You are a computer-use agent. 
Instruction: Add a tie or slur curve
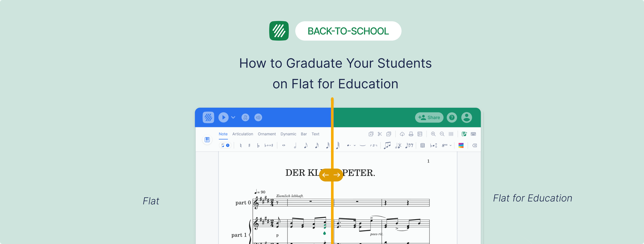tap(363, 145)
